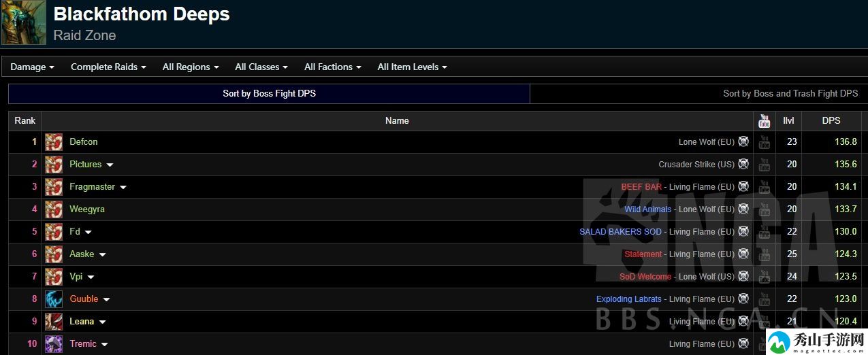Screen dimensions: 868x355
Task: Click server icon in Fd's row
Action: coord(743,231)
